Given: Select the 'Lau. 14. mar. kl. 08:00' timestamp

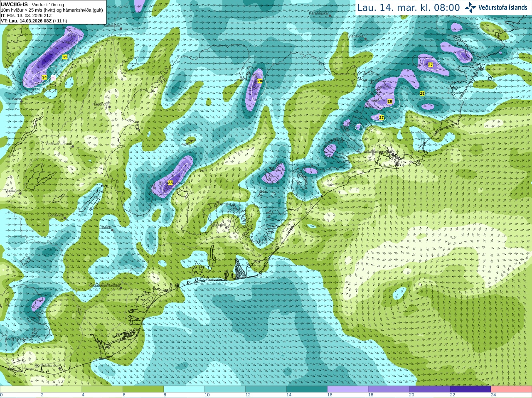Looking at the screenshot, I should click(409, 8).
